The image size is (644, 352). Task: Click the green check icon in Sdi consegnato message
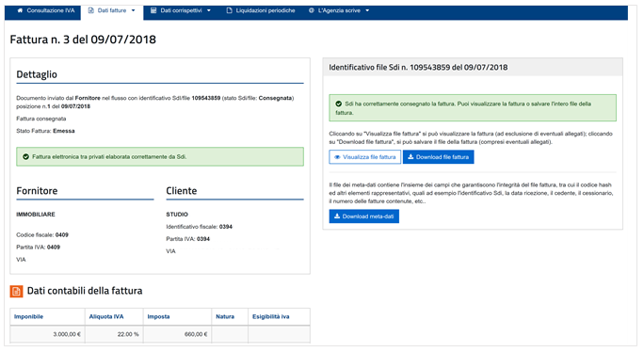point(338,104)
